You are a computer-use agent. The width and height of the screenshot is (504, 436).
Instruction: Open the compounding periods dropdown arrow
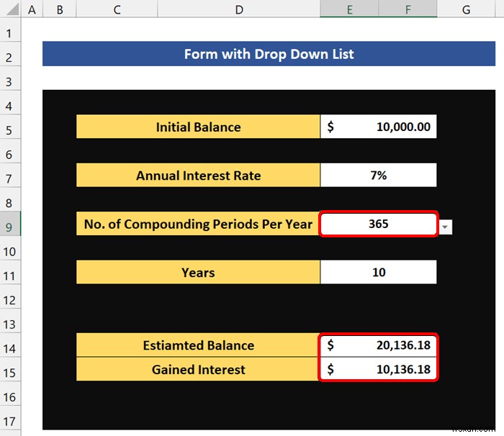click(445, 227)
